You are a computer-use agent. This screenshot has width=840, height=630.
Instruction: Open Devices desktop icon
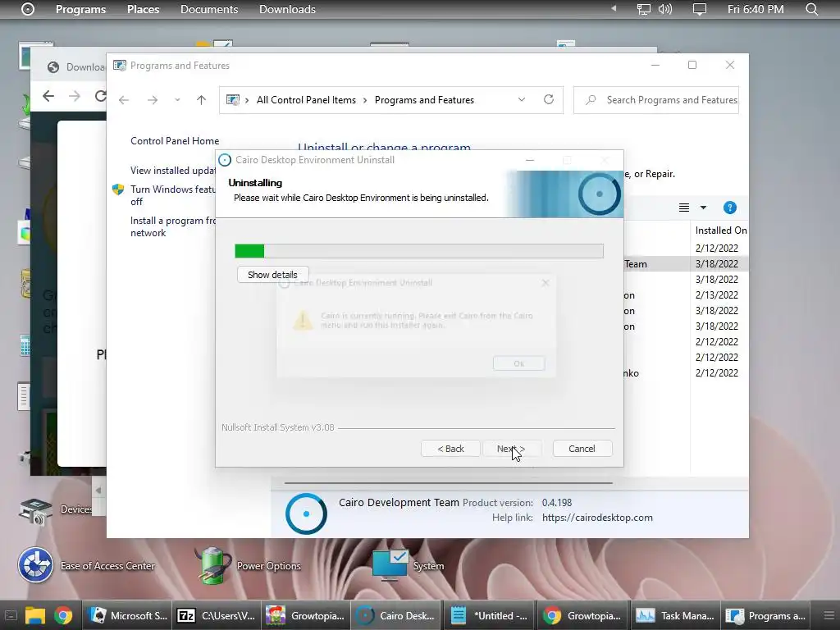(55, 510)
